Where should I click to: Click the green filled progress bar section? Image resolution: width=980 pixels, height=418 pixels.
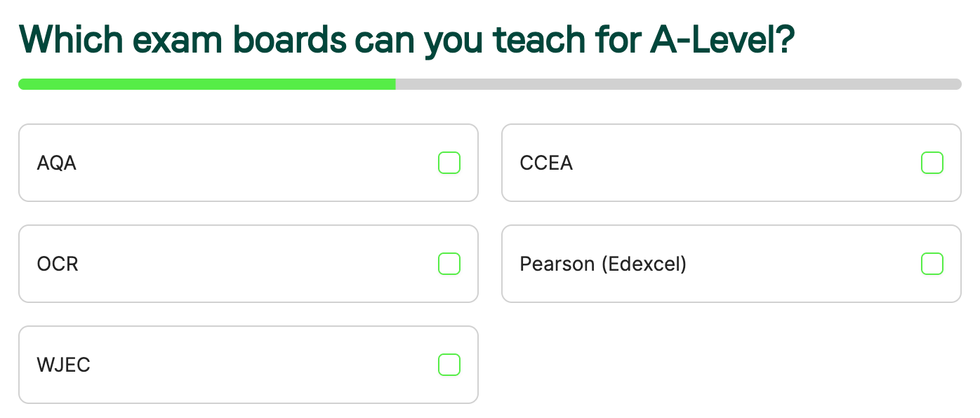pyautogui.click(x=207, y=84)
